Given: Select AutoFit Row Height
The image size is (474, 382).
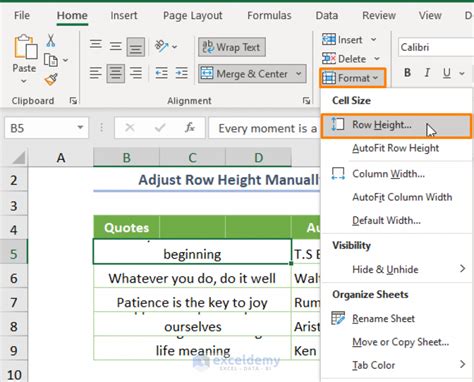Looking at the screenshot, I should tap(396, 148).
